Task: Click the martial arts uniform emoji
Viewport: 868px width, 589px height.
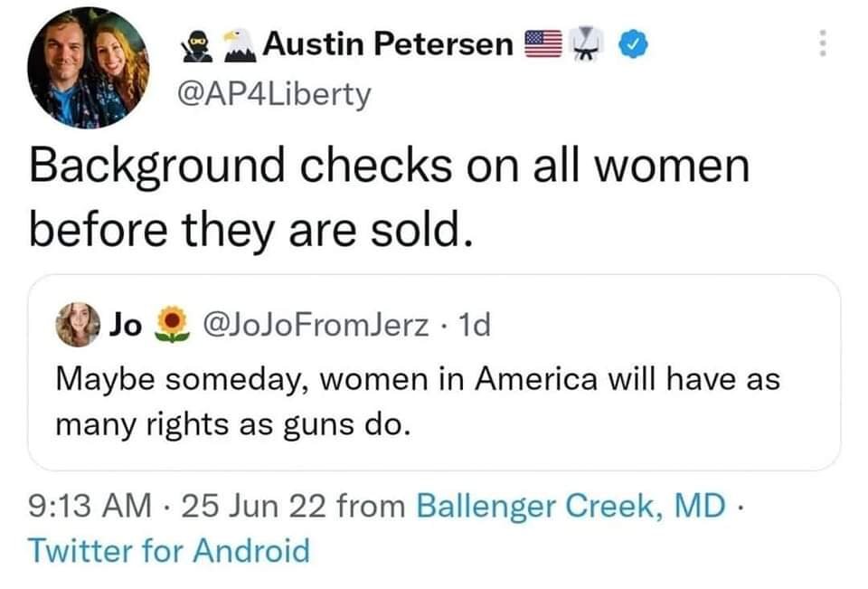Action: click(590, 43)
